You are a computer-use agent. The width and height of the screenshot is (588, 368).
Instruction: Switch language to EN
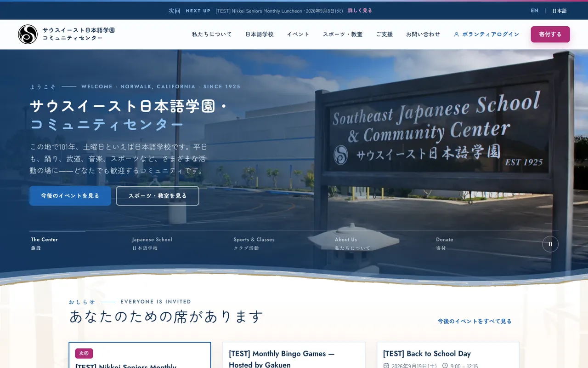(x=535, y=11)
